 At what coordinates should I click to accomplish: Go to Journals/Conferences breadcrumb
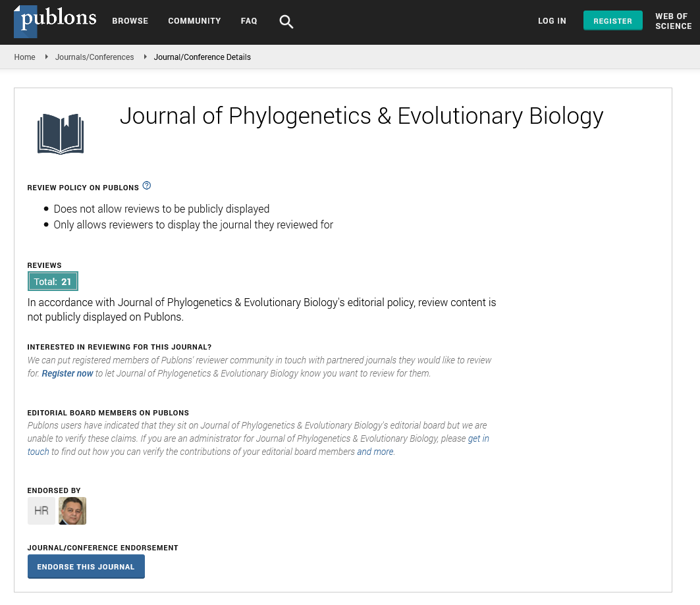(94, 57)
